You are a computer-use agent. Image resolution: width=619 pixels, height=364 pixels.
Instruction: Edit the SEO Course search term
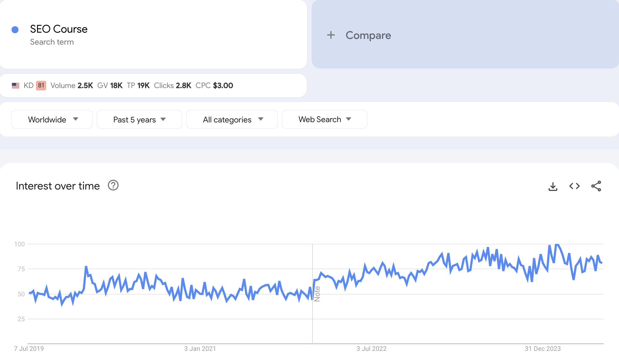(59, 29)
